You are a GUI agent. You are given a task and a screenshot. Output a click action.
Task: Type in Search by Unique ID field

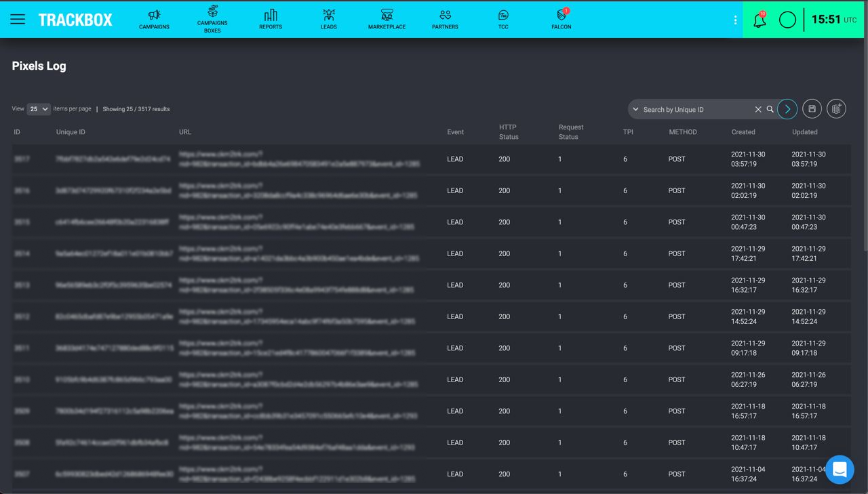click(695, 109)
